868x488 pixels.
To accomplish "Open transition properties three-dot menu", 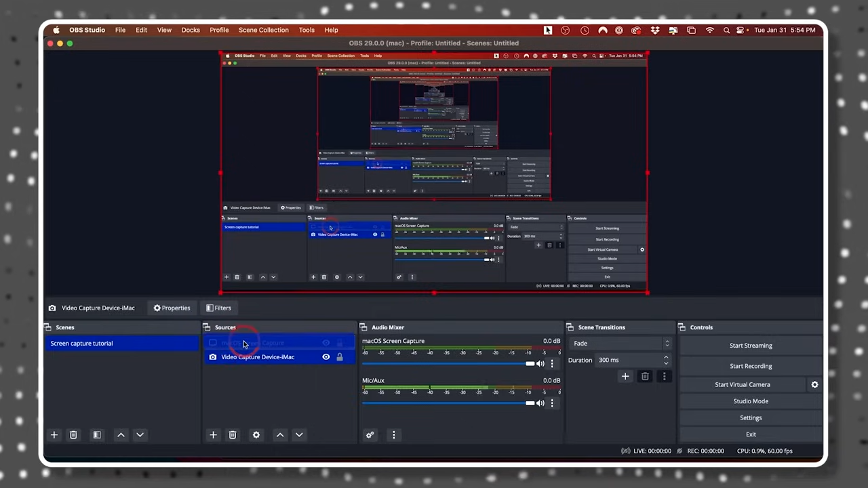I will coord(664,377).
